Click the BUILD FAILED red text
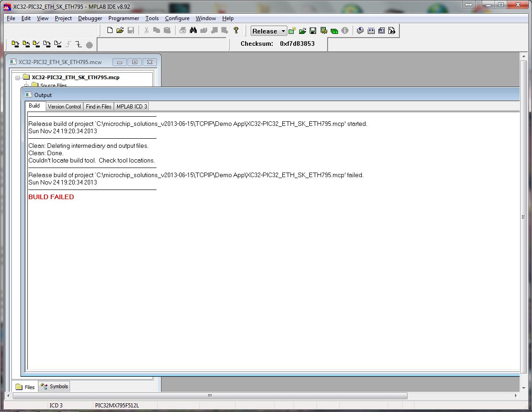The image size is (532, 412). (x=51, y=197)
